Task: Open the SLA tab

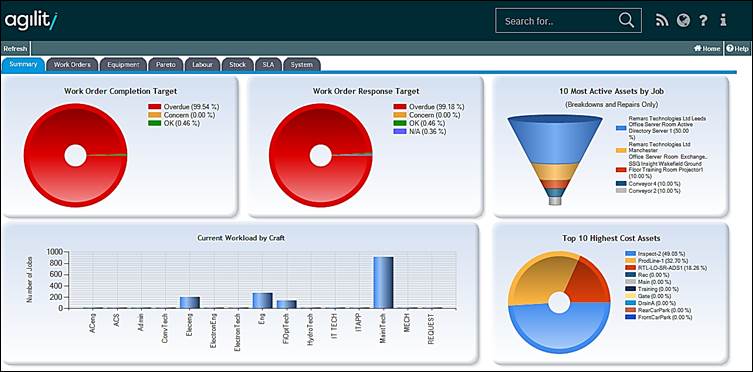Action: 268,64
